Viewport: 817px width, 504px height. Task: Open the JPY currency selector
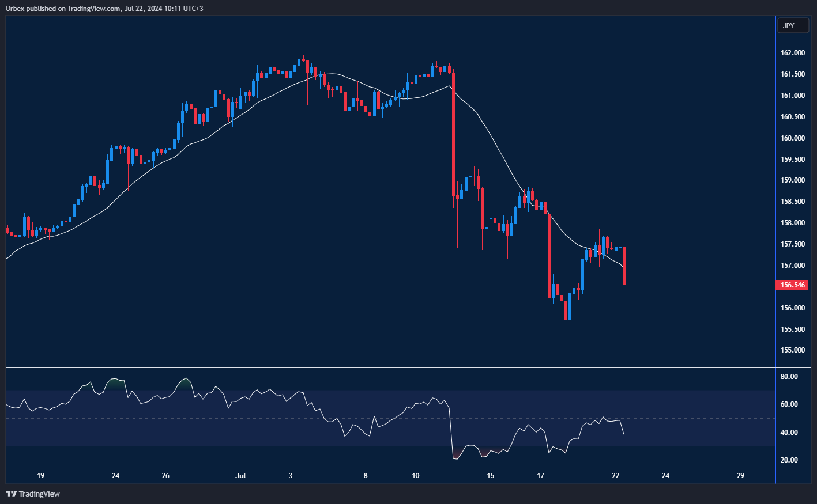(793, 25)
